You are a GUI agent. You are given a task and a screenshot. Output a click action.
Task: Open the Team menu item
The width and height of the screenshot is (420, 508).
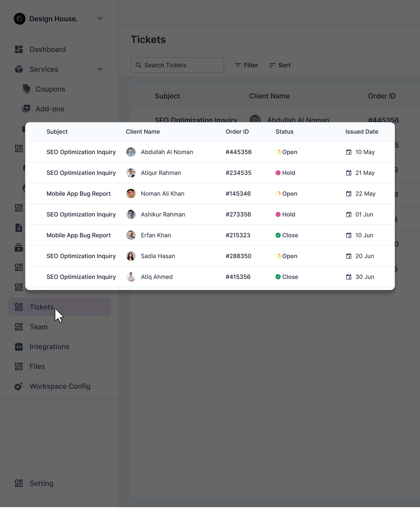tap(38, 327)
